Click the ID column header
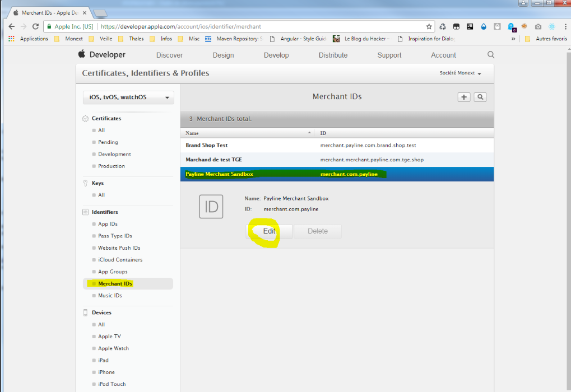The height and width of the screenshot is (392, 571). [x=404, y=133]
